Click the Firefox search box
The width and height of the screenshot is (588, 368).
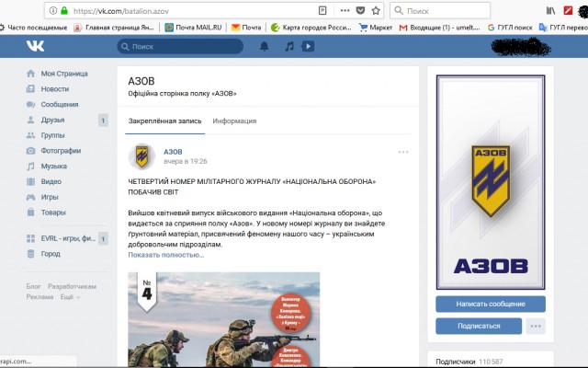point(440,11)
